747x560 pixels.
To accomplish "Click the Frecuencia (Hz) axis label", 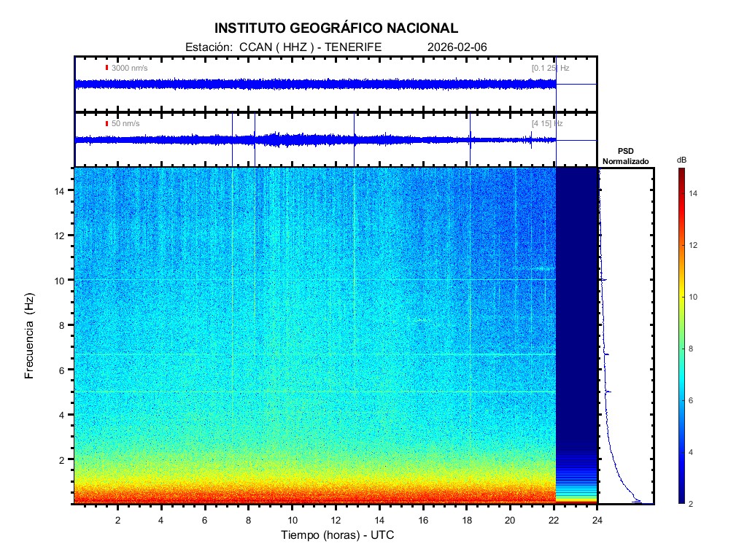I will coord(30,339).
